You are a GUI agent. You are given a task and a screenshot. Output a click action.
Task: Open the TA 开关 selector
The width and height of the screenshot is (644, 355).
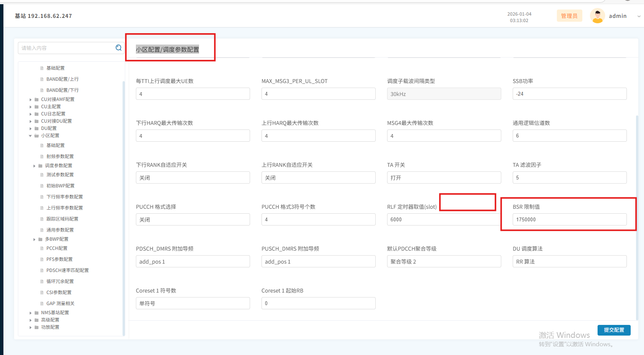click(444, 177)
